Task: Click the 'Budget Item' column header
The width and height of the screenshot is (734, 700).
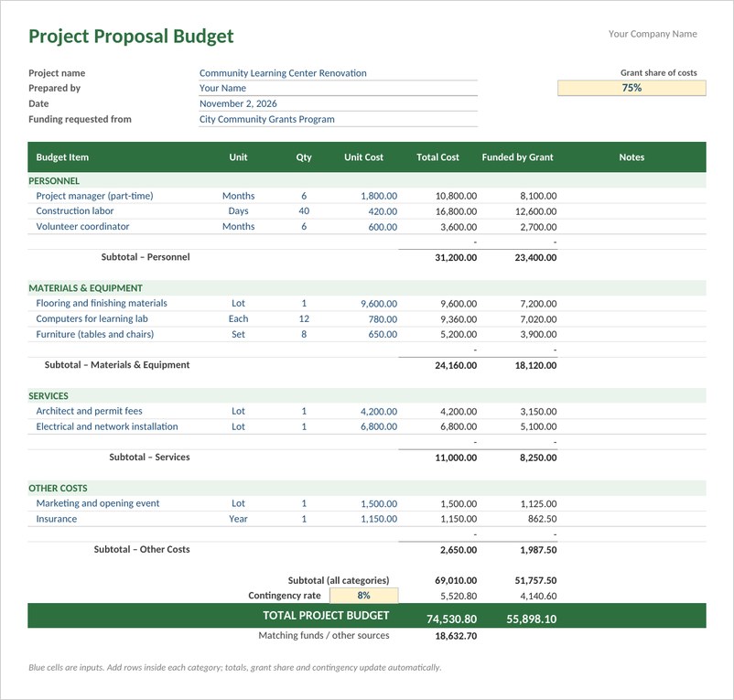Action: click(62, 157)
